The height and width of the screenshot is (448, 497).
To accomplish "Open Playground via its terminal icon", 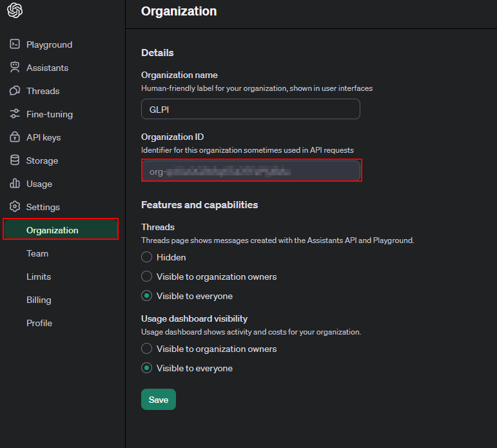I will pos(15,44).
